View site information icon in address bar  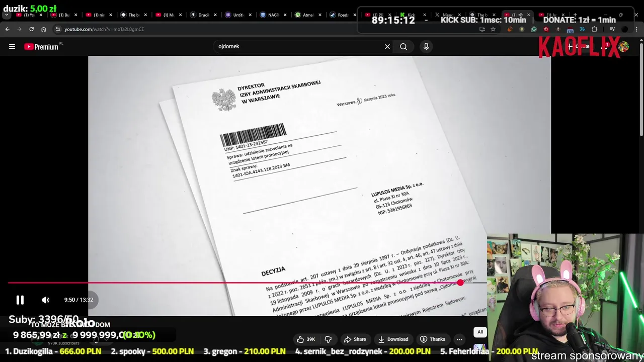(57, 29)
